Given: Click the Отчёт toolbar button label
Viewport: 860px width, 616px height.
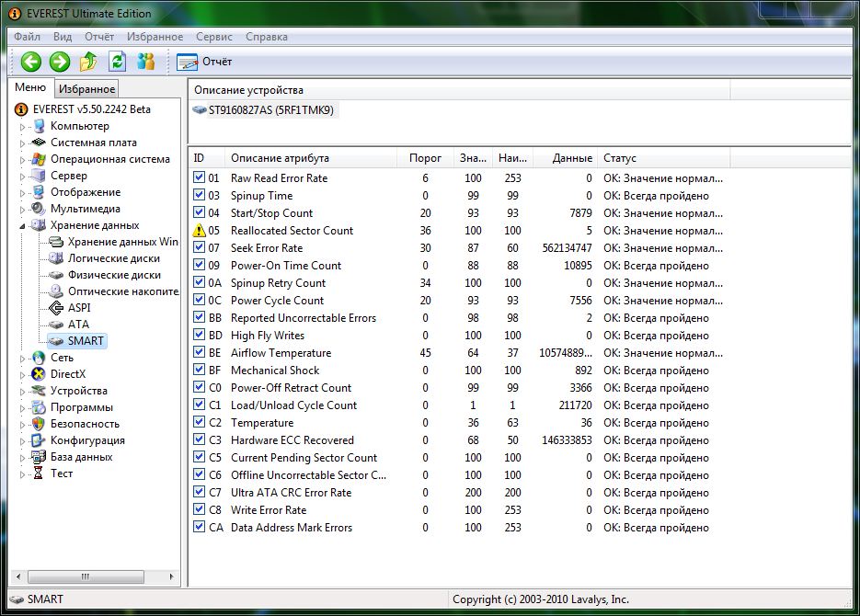Looking at the screenshot, I should coord(217,62).
